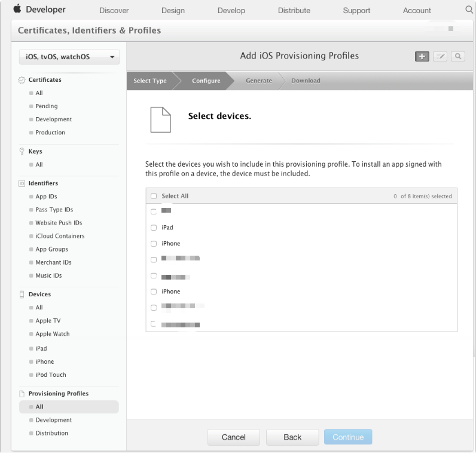Open Development certificates
Screen dimensions: 476x454
pos(53,119)
